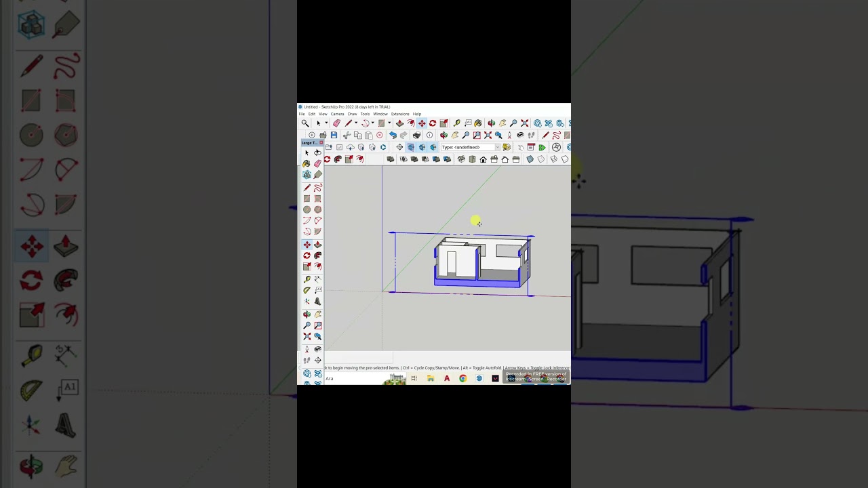Select the Pie tool in Large Tool Set

tap(318, 231)
